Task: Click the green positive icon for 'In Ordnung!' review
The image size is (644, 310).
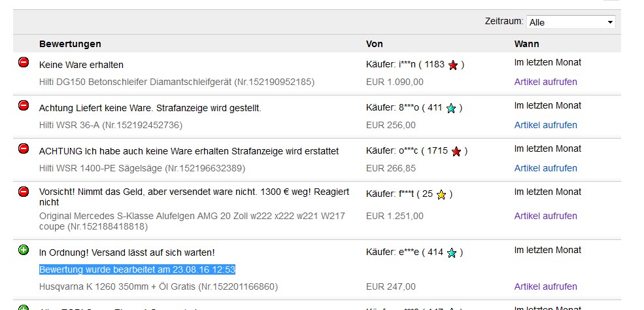Action: (x=24, y=250)
